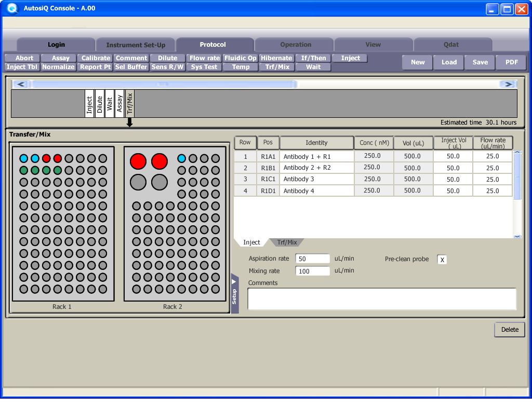Screen dimensions: 532x408
Task: Add an If/Then step from toolbar
Action: pyautogui.click(x=313, y=58)
